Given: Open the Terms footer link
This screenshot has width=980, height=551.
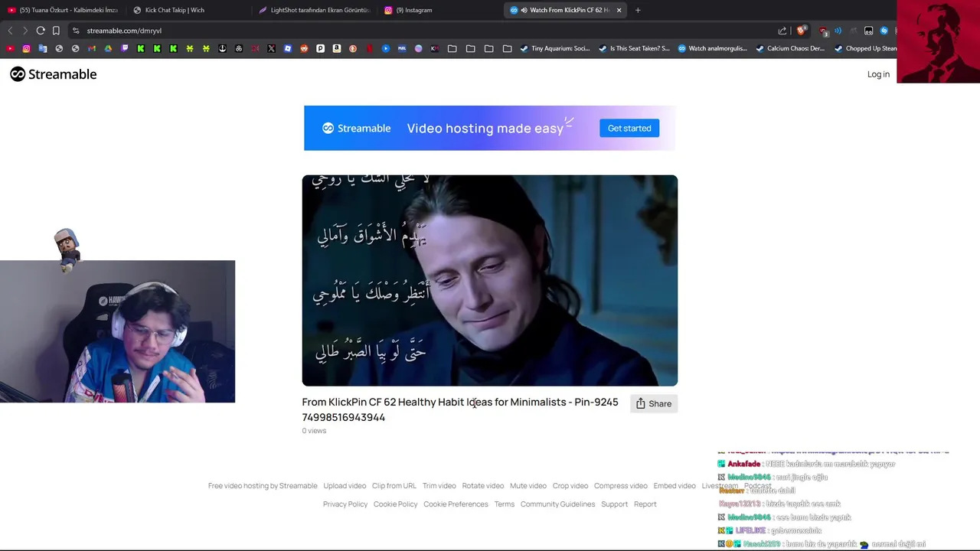Looking at the screenshot, I should [x=505, y=504].
